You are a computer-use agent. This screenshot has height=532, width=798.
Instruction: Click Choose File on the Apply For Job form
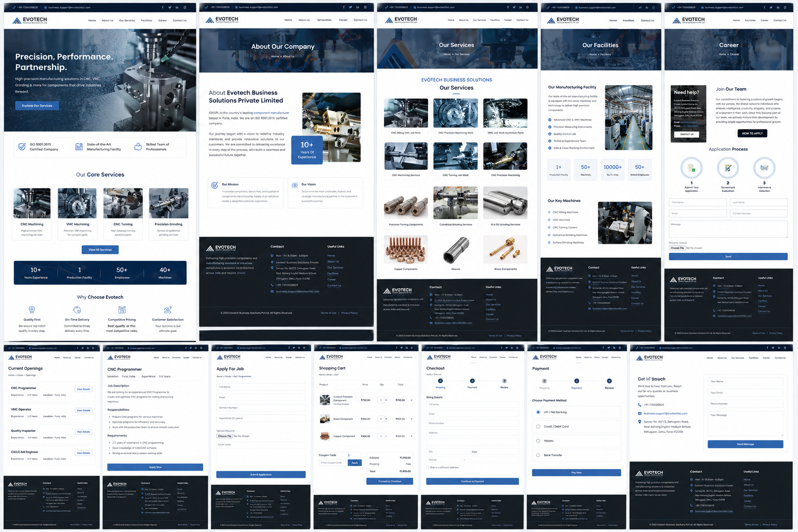(224, 436)
